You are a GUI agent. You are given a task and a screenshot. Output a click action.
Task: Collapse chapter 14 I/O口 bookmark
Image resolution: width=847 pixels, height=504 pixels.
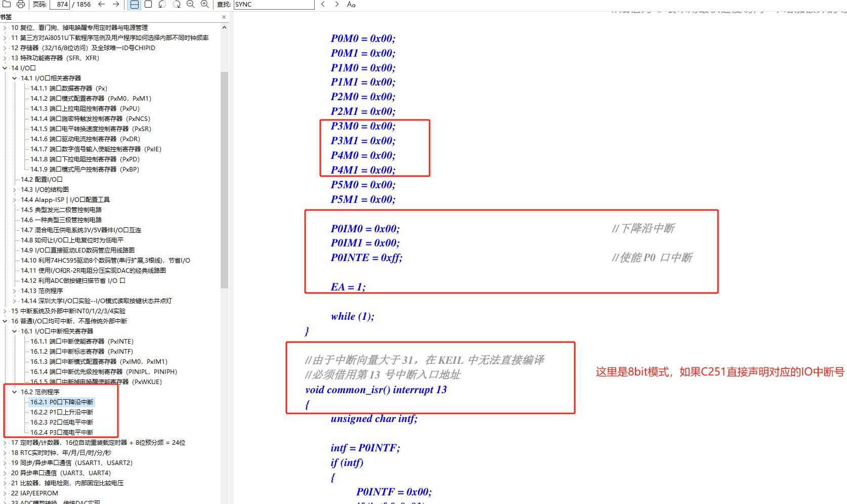[5, 68]
